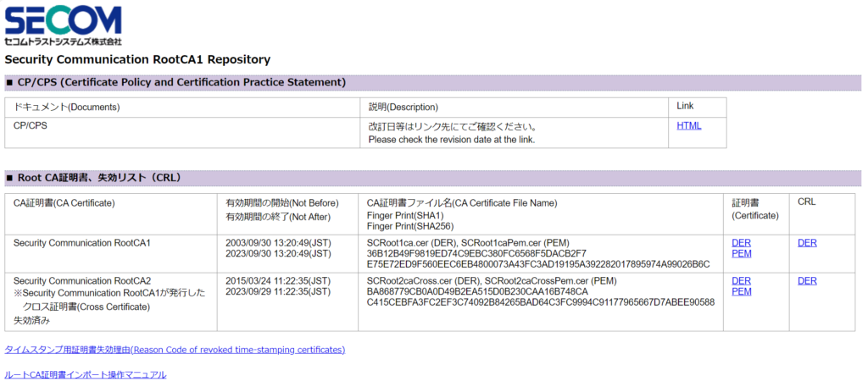Click 有効期間の終了(Not After) header text
This screenshot has width=868, height=387.
278,217
